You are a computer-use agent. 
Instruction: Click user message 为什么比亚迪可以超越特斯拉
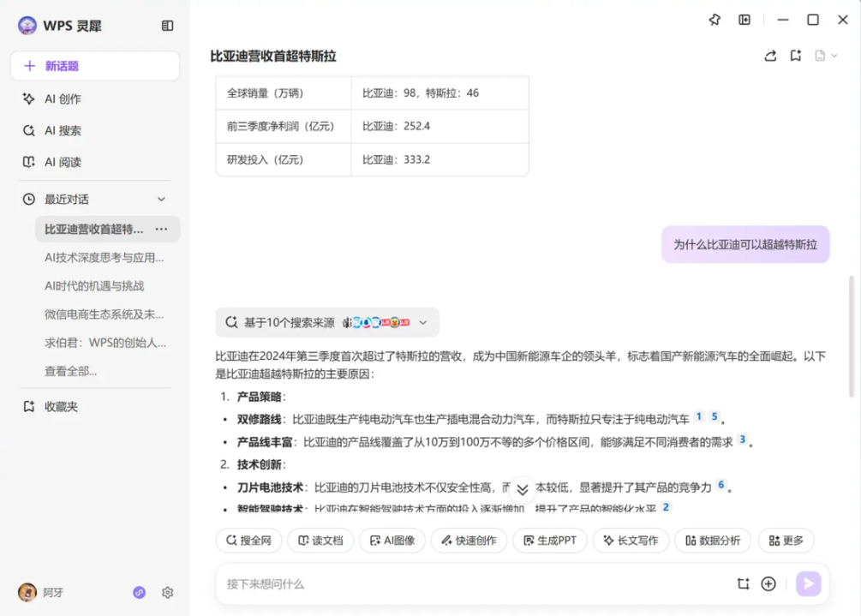tap(745, 244)
